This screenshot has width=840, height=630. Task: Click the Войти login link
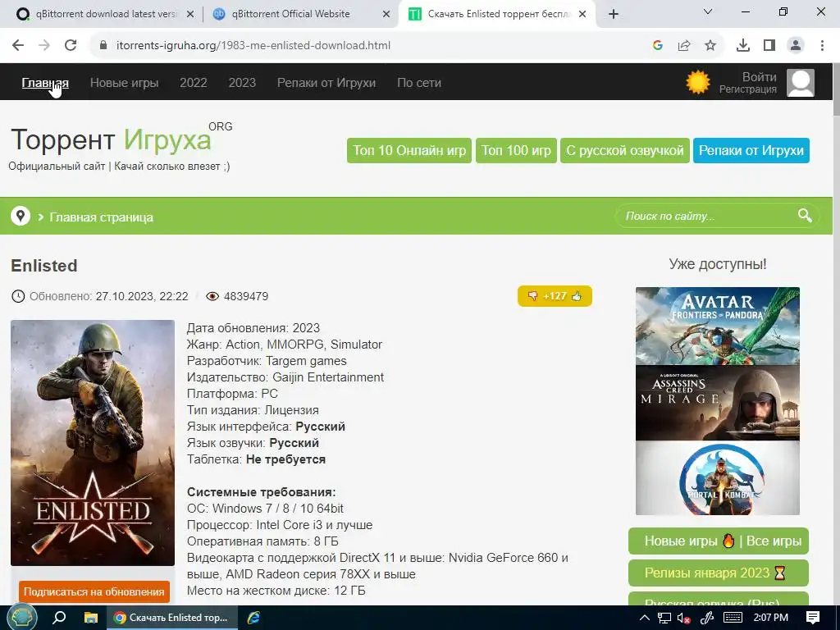pos(759,76)
